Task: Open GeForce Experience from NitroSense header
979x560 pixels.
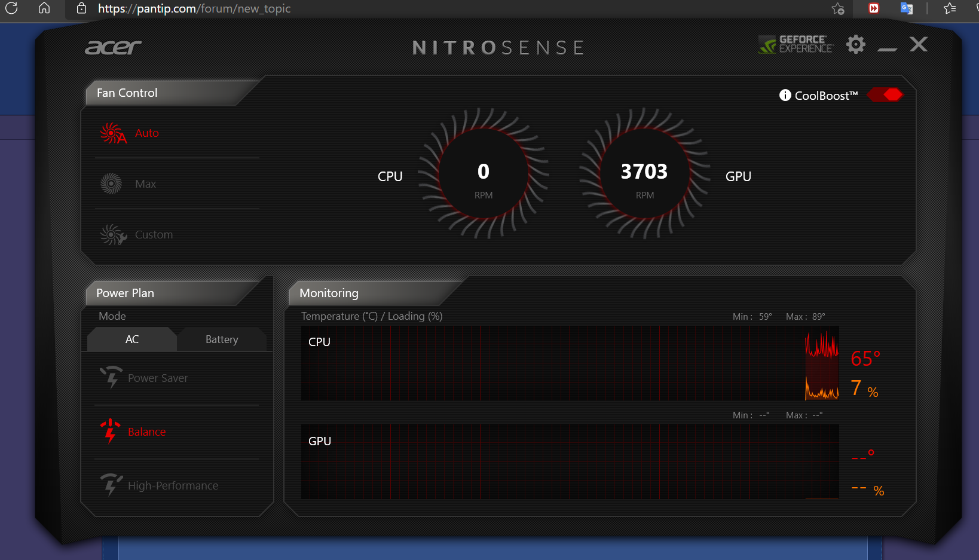Action: [796, 44]
